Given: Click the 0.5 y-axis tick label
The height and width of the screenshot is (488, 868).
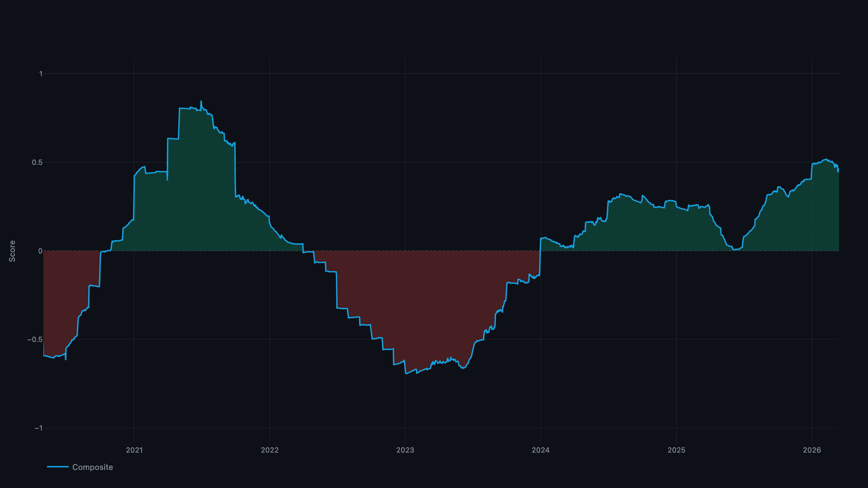Looking at the screenshot, I should (x=37, y=162).
